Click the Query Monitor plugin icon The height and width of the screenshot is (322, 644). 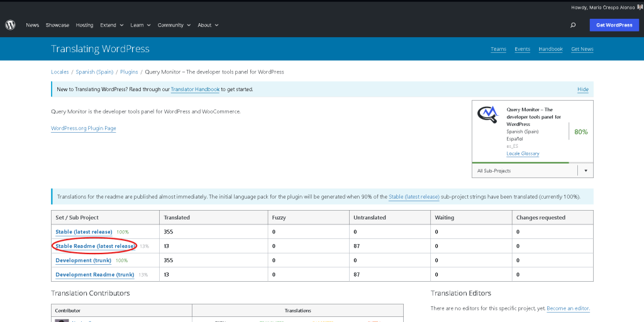pos(487,114)
